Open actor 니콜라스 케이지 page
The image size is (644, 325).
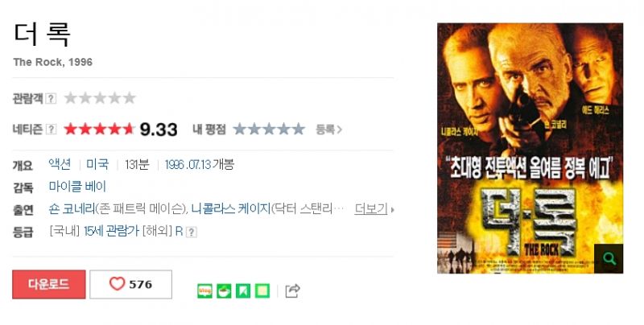coord(230,209)
